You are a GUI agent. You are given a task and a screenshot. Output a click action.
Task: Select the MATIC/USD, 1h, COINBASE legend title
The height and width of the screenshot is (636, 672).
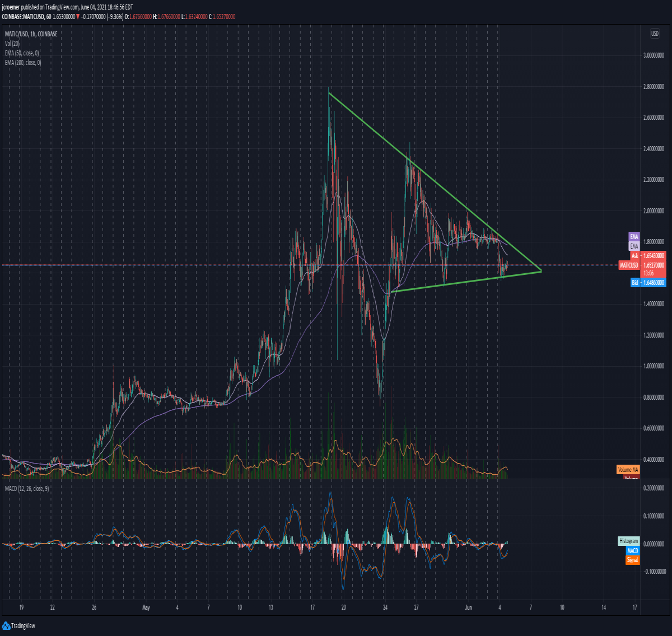31,34
